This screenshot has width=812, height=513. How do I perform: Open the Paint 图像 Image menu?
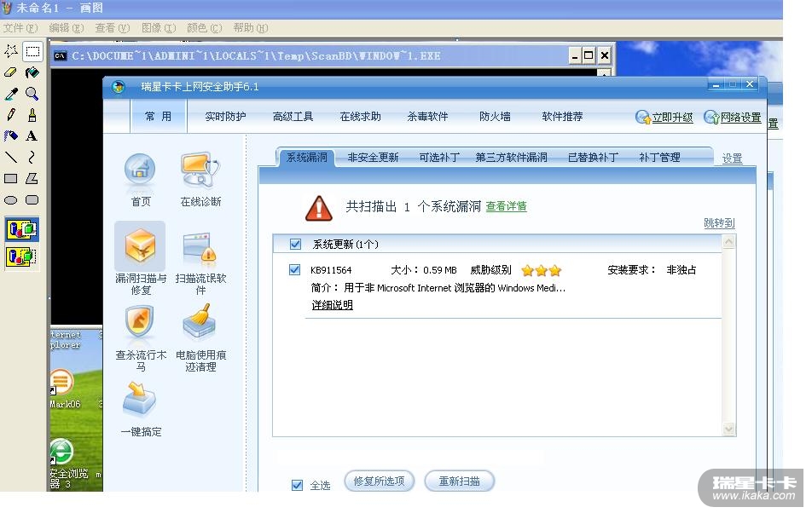tap(159, 28)
